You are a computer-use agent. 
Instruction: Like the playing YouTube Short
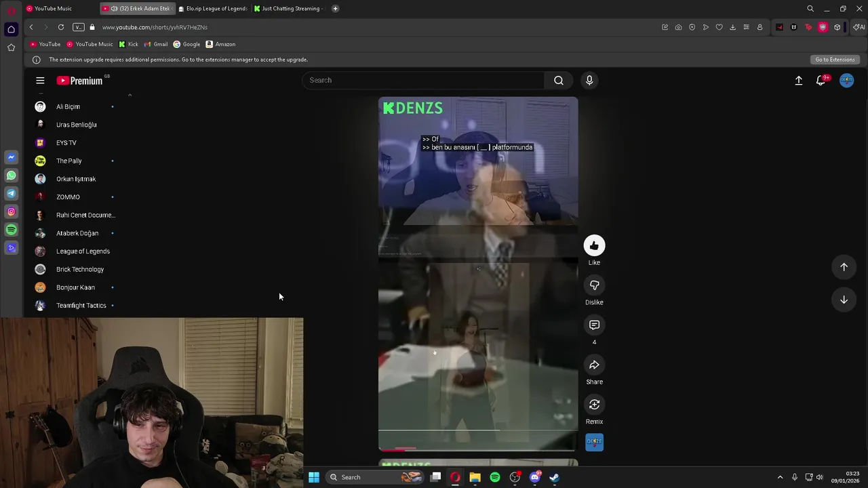click(x=594, y=245)
